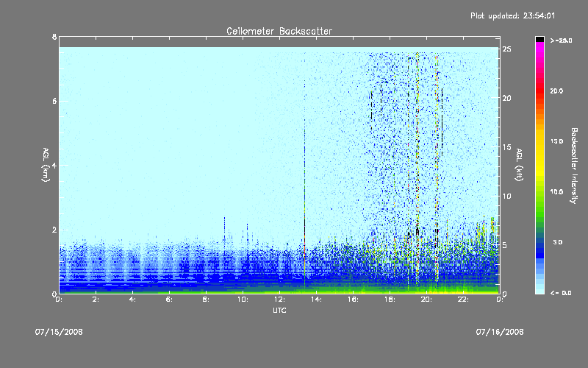Viewport: 588px width, 368px height.
Task: Click the "12:" hour tick on UTC axis
Action: (279, 300)
